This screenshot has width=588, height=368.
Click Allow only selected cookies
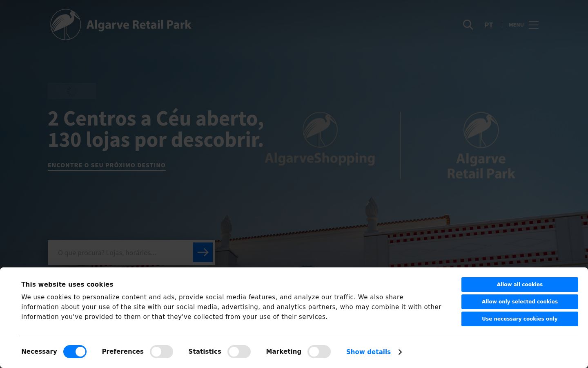click(x=520, y=302)
